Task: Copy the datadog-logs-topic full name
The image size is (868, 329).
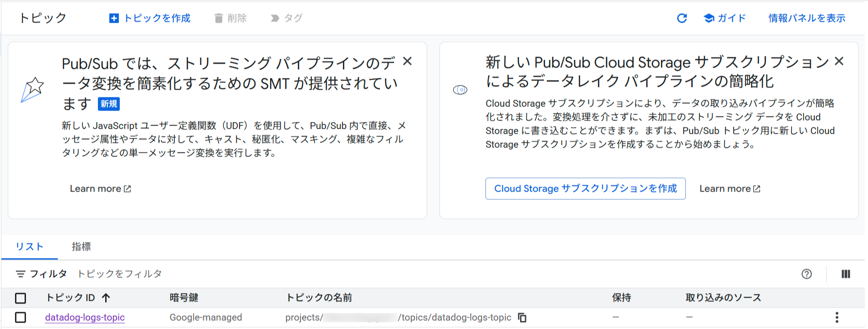Action: click(522, 318)
